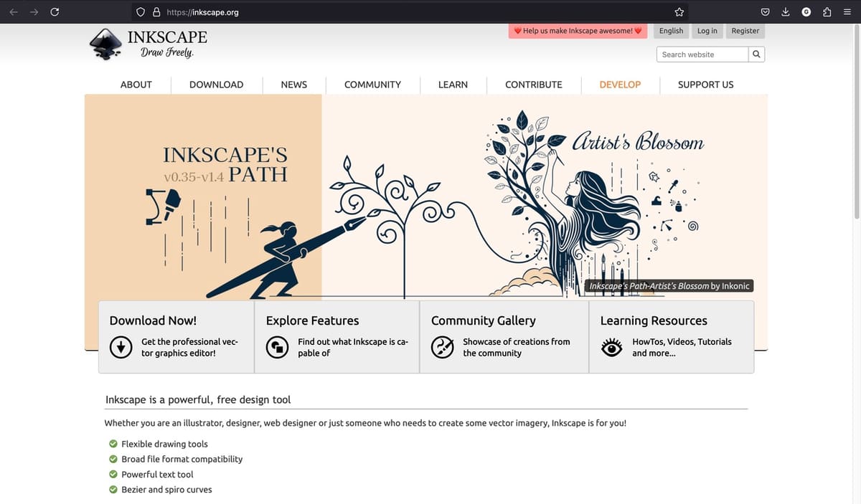Image resolution: width=861 pixels, height=504 pixels.
Task: Click the Learning Resources eye icon
Action: [x=612, y=348]
